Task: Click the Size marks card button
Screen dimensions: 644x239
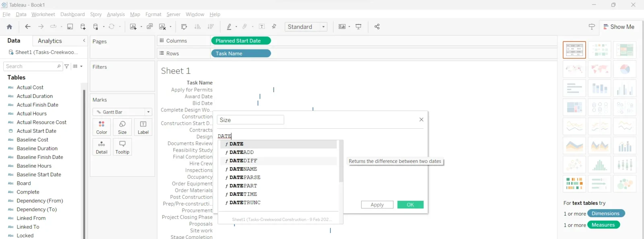Action: pos(122,127)
